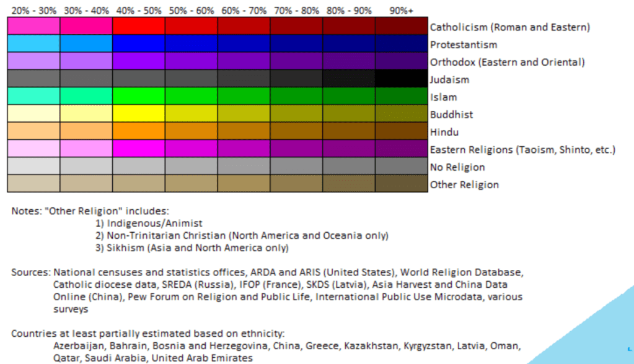The image size is (634, 364).
Task: Click the Catholicism 90%+ dark red swatch
Action: pyautogui.click(x=402, y=27)
